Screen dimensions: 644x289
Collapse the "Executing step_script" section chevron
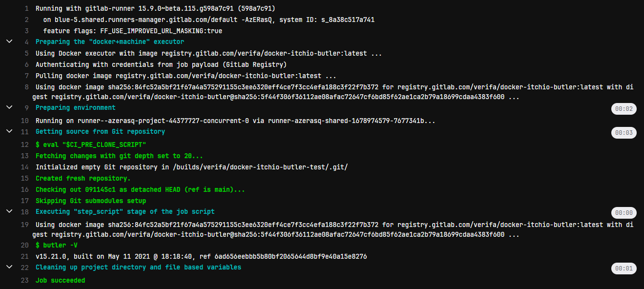click(x=9, y=211)
